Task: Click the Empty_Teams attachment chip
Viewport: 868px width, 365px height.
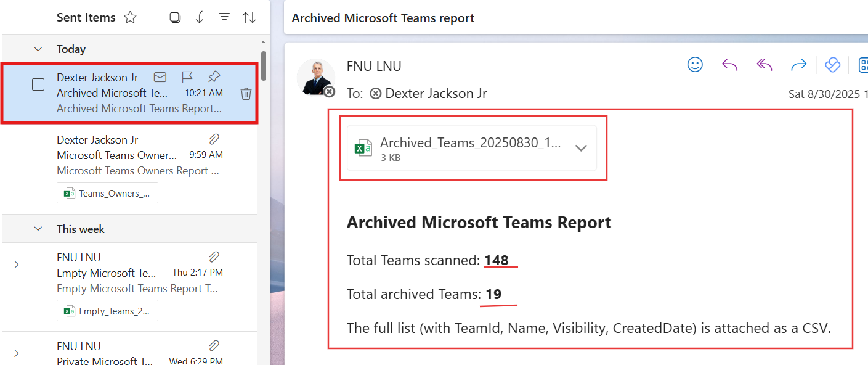Action: tap(107, 311)
